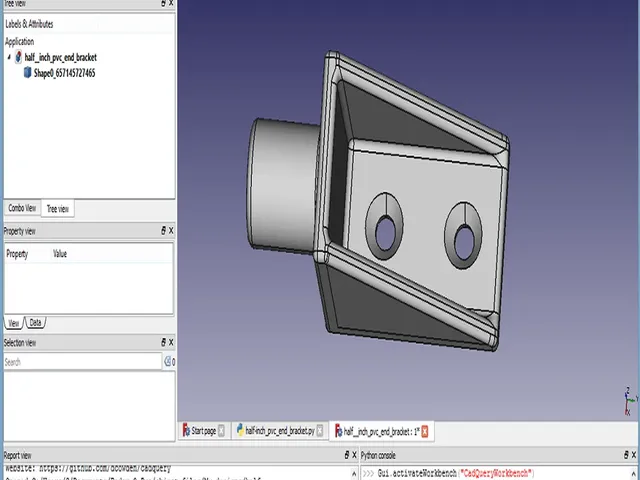Screen dimensions: 640x480
Task: Select Shape0_657145727465 in the tree
Action: [x=64, y=73]
